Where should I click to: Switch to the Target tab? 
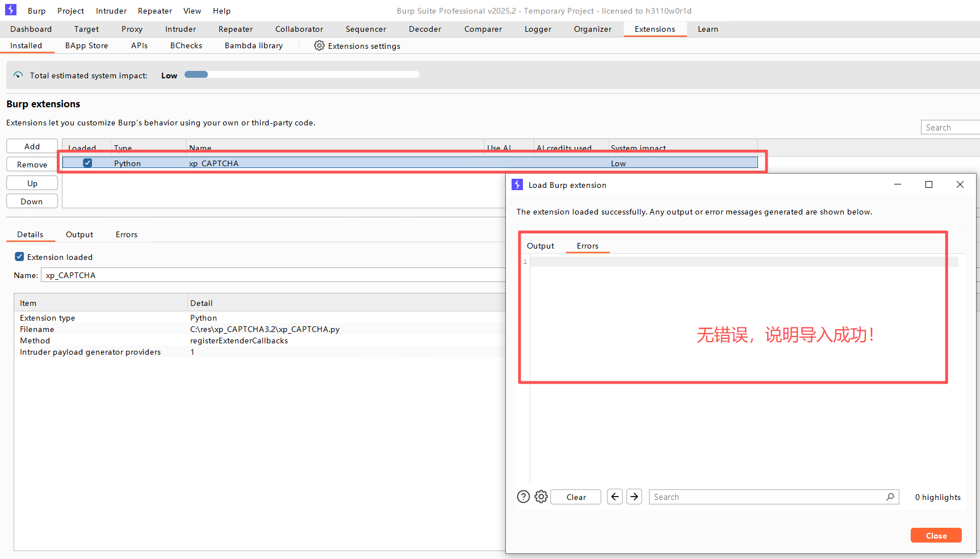(x=86, y=29)
